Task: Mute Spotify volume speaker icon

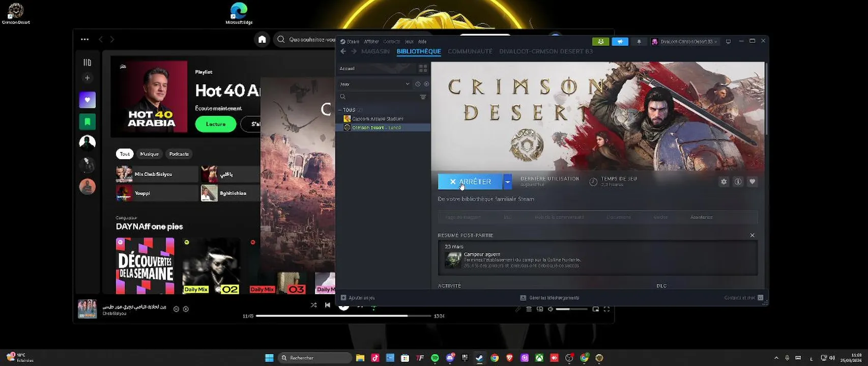Action: (x=550, y=309)
